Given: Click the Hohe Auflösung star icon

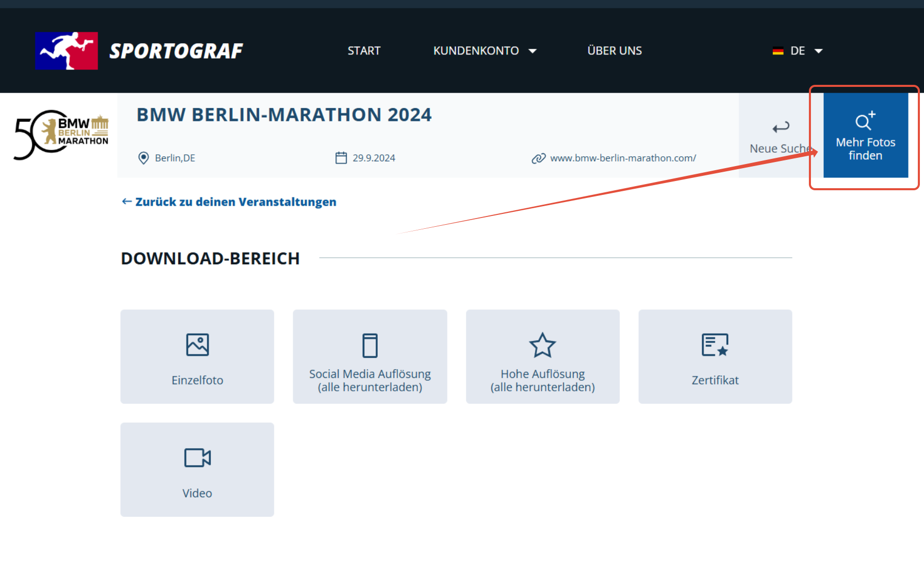Looking at the screenshot, I should (543, 345).
